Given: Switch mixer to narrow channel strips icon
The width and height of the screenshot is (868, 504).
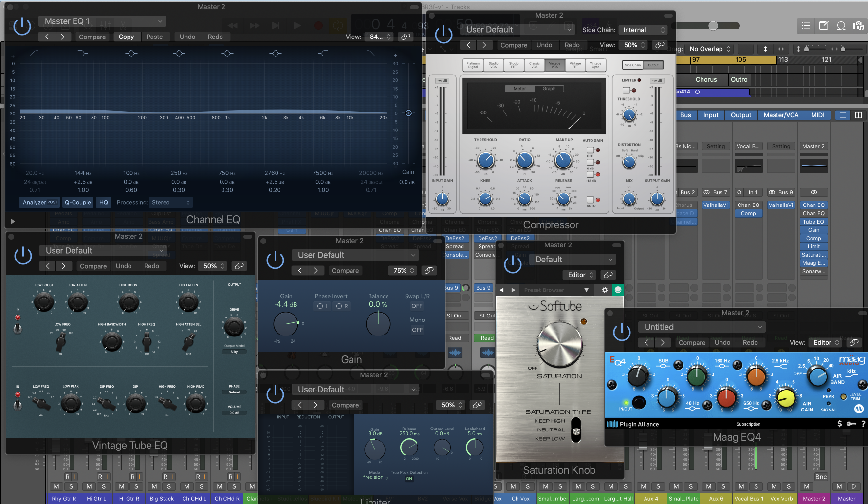Looking at the screenshot, I should [x=843, y=115].
